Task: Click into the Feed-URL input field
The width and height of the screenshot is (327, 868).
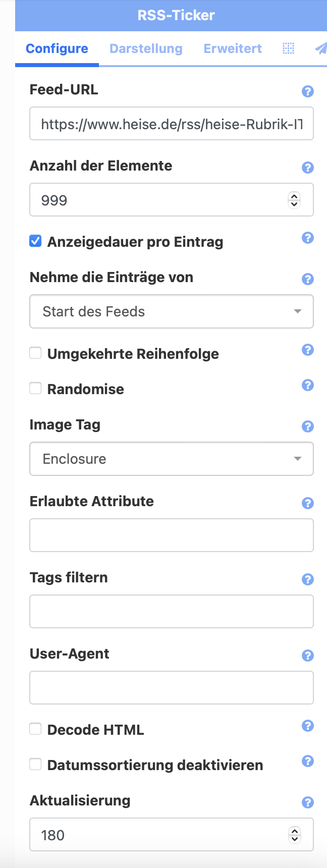Action: [172, 124]
